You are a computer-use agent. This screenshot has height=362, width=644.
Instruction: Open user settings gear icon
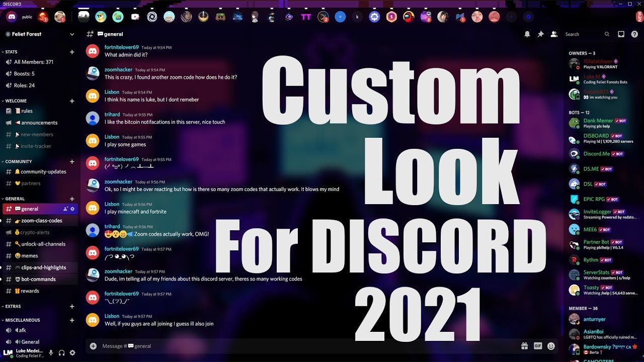[x=72, y=353]
